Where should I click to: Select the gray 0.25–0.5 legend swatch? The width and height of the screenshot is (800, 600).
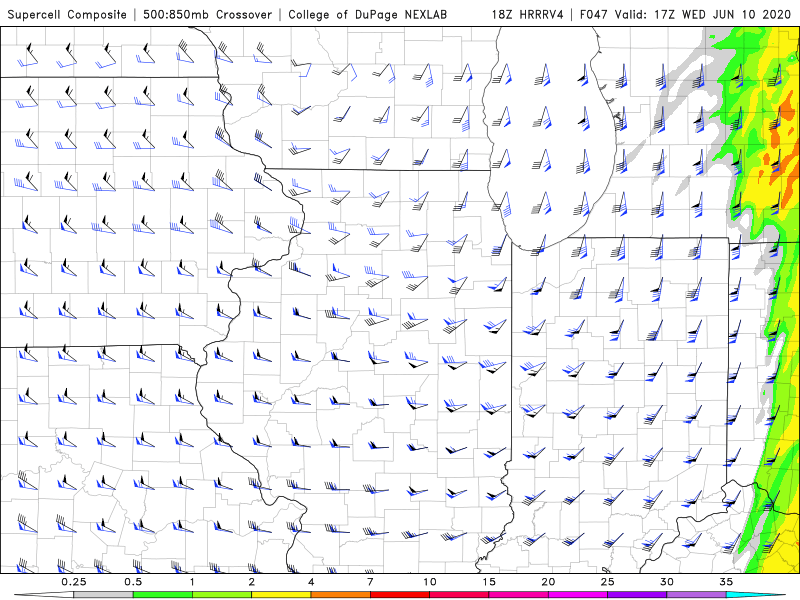pos(103,595)
